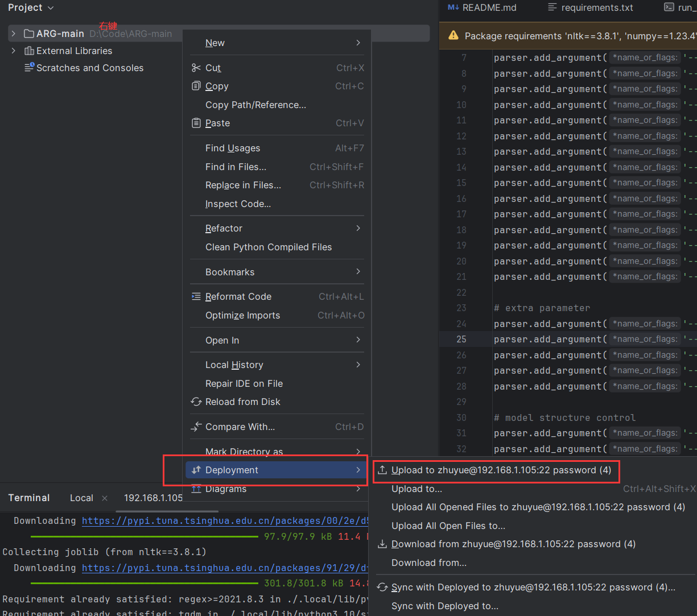Choose Repair IDE on File
697x616 pixels.
pyautogui.click(x=278, y=383)
